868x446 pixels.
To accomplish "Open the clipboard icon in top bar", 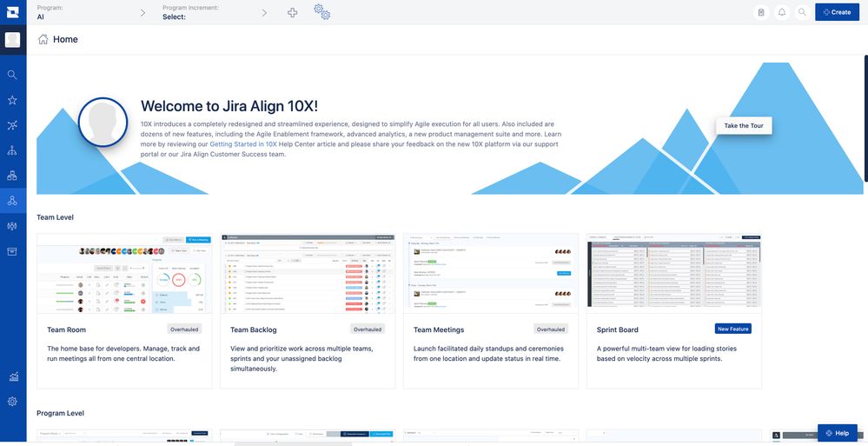I will pos(761,12).
